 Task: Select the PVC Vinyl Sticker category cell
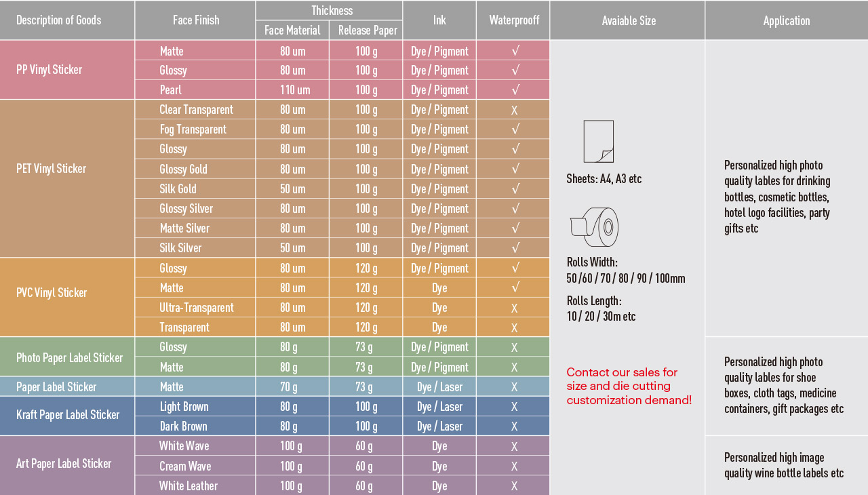(x=52, y=293)
